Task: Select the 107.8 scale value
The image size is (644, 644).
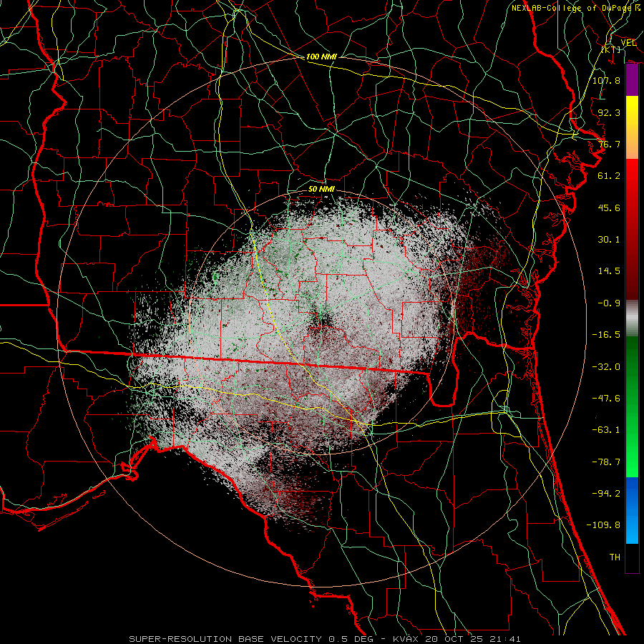Action: point(606,80)
